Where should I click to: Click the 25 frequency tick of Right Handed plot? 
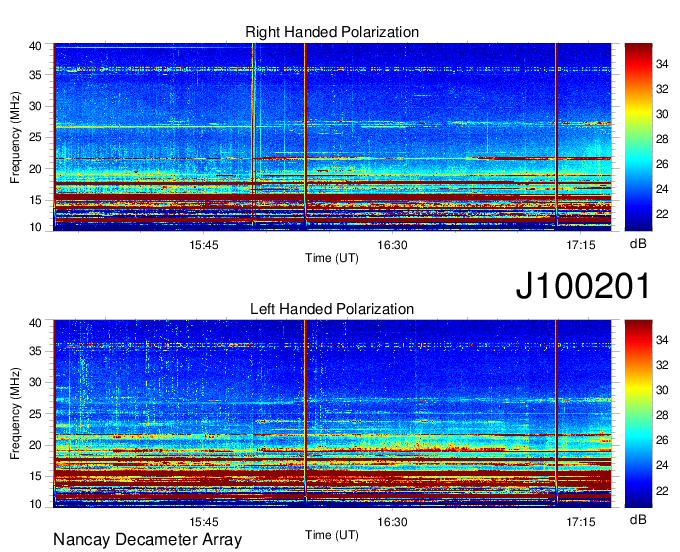coord(35,137)
